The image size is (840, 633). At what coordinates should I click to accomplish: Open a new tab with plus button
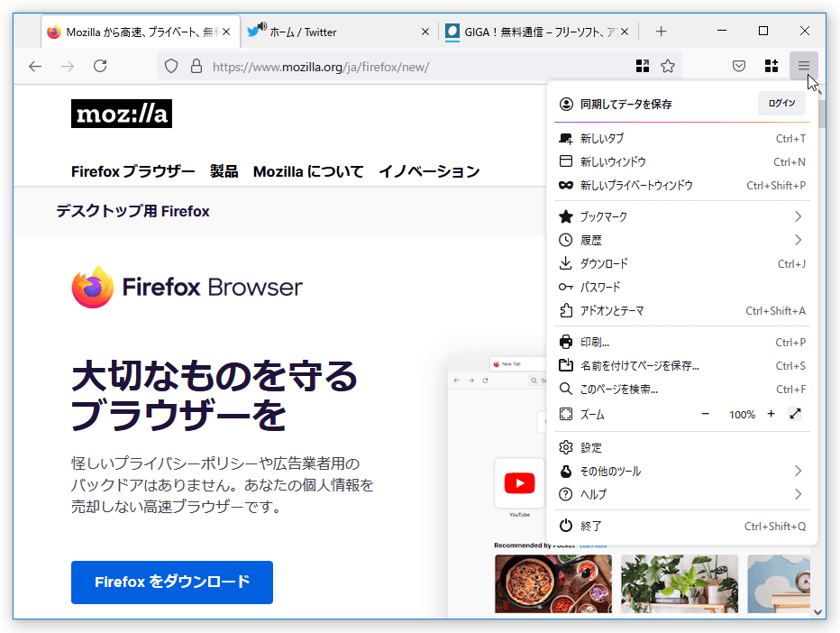[x=661, y=32]
